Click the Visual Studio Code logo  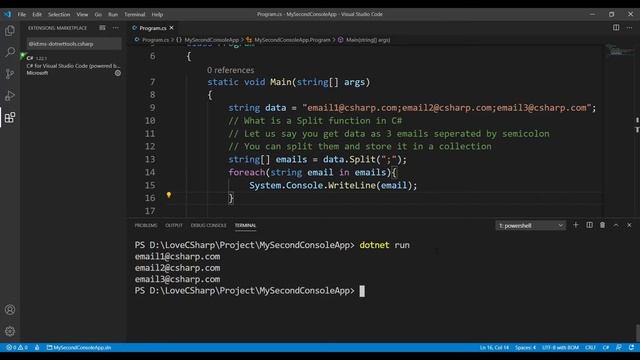tap(7, 14)
